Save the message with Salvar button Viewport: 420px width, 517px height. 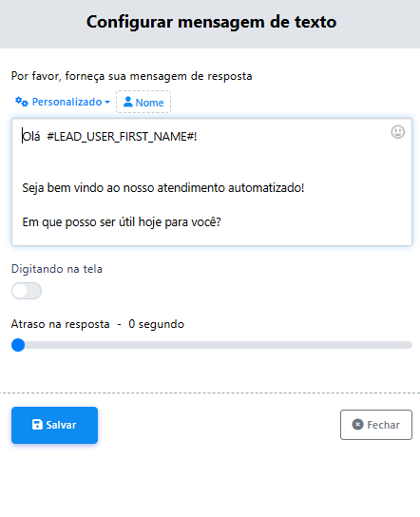point(54,425)
